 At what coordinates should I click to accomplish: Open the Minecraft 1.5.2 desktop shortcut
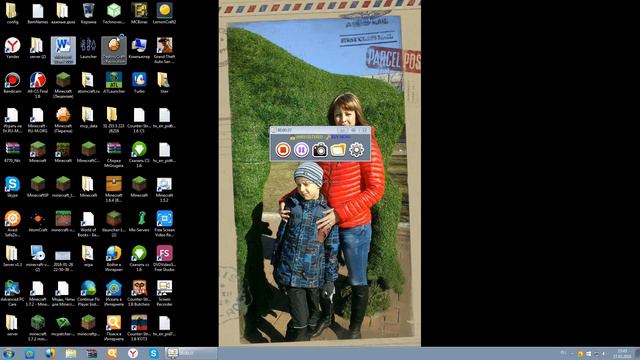164,189
